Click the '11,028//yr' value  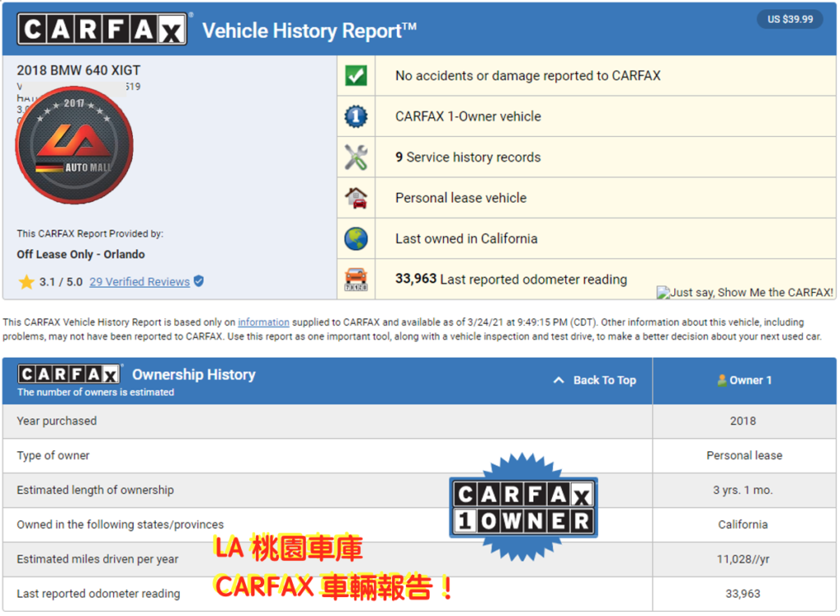coord(743,559)
